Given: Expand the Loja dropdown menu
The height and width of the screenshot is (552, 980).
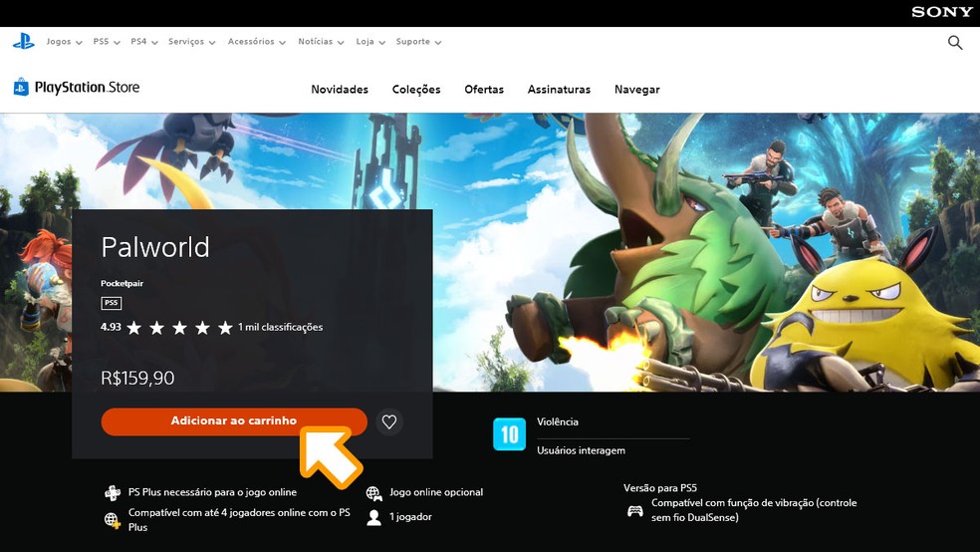Looking at the screenshot, I should pyautogui.click(x=370, y=41).
